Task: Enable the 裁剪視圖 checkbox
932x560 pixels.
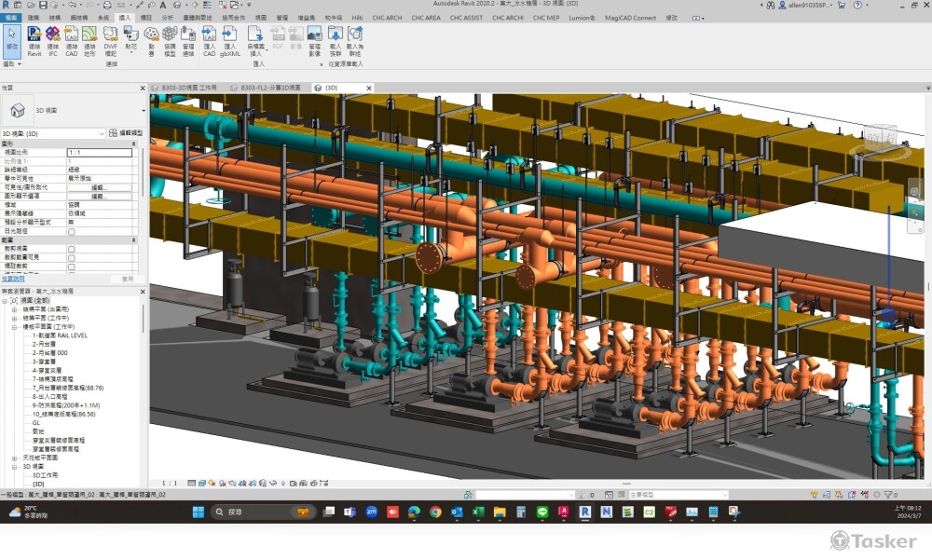Action: pos(71,250)
